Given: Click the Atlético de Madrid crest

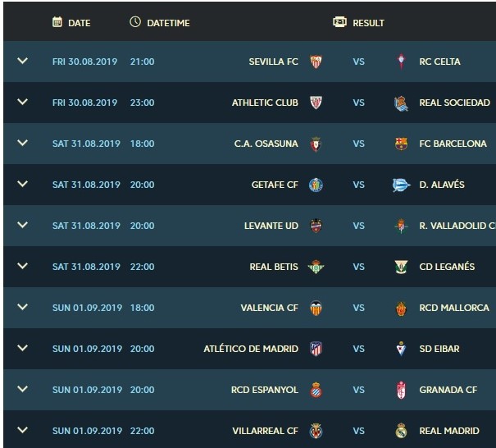Looking at the screenshot, I should (x=316, y=349).
